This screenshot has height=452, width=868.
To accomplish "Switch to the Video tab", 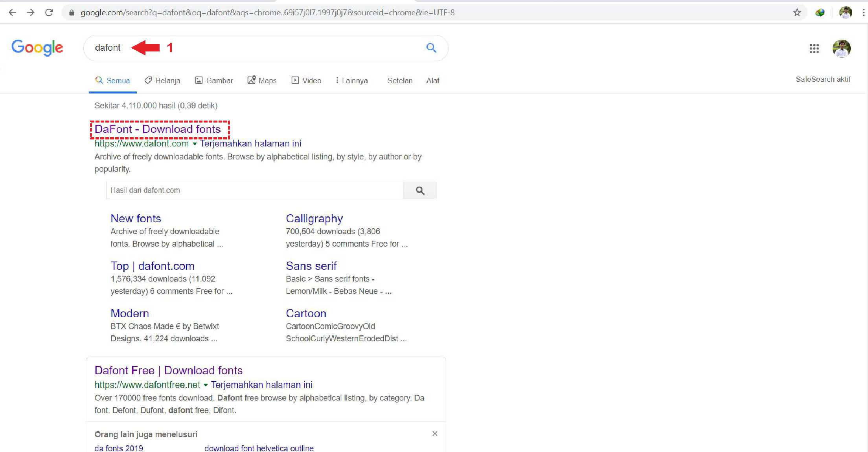I will [306, 81].
